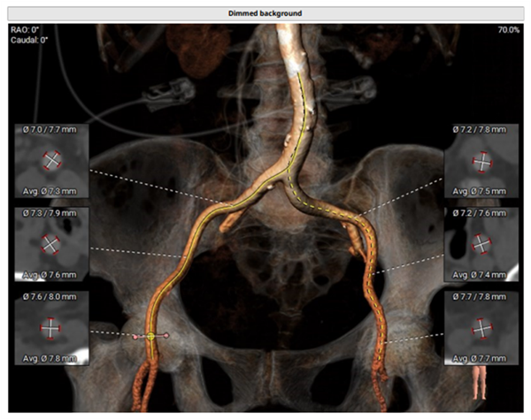The image size is (531, 420).
Task: Click the Caudal: 0° angle label
Action: coord(29,40)
